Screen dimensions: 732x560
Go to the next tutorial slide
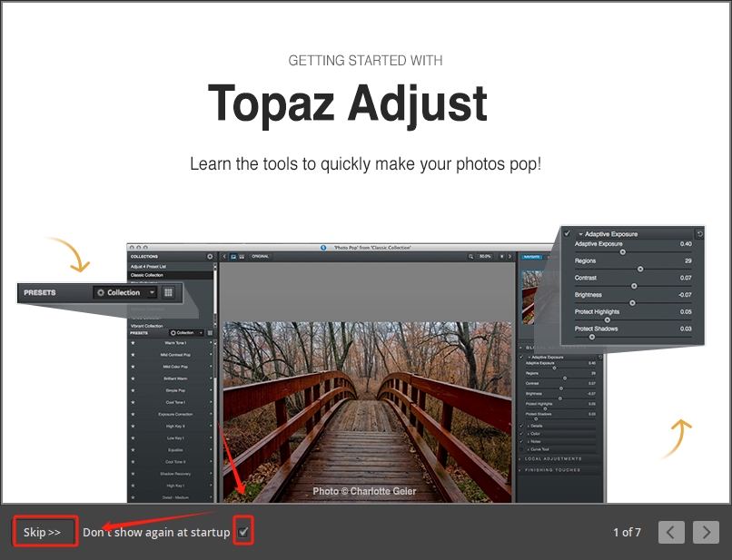706,532
